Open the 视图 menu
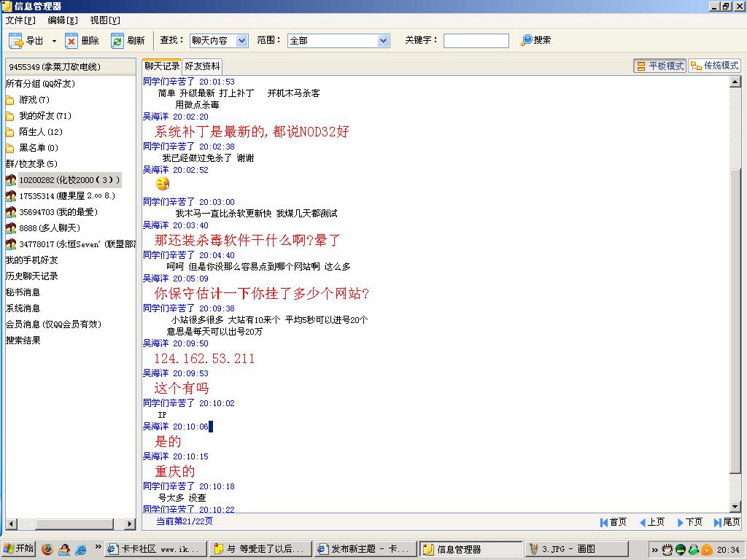The image size is (747, 560). (x=105, y=20)
